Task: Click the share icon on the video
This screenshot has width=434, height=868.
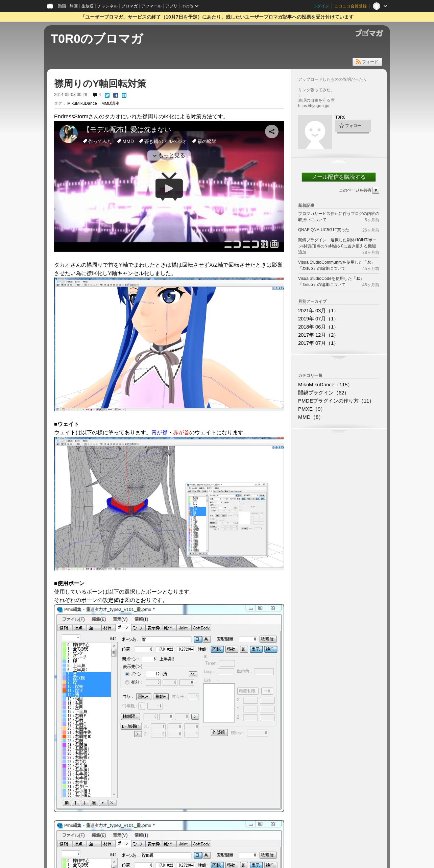Action: (272, 131)
